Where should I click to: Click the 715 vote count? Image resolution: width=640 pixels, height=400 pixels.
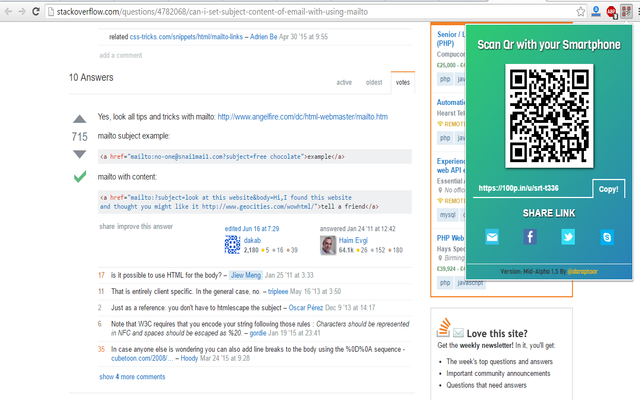click(80, 137)
